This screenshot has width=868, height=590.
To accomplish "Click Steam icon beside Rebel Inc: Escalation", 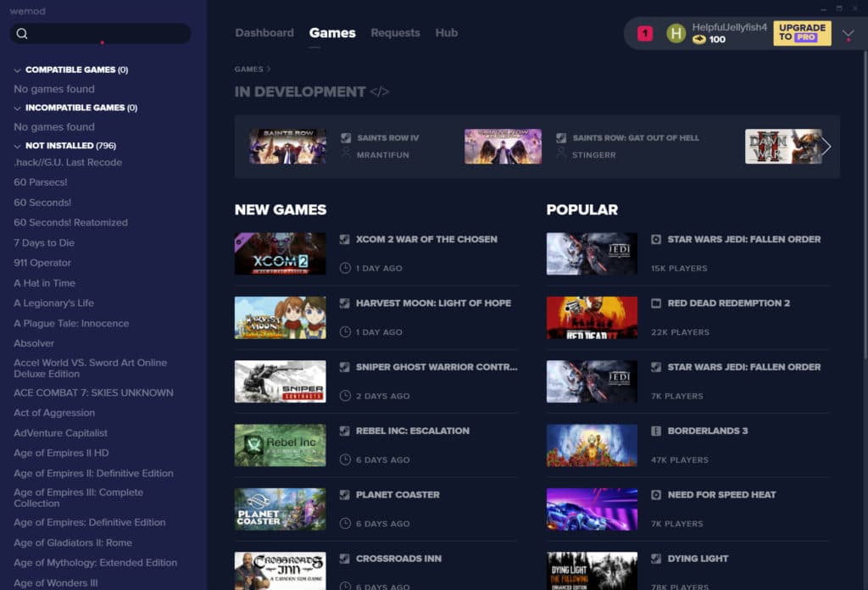I will (x=344, y=431).
